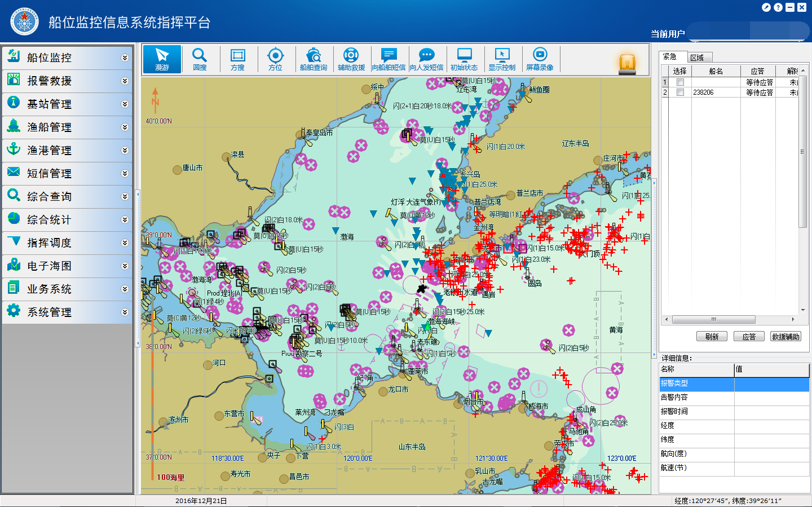Expand the 系统管理 sidebar section
The width and height of the screenshot is (812, 507).
coord(125,312)
